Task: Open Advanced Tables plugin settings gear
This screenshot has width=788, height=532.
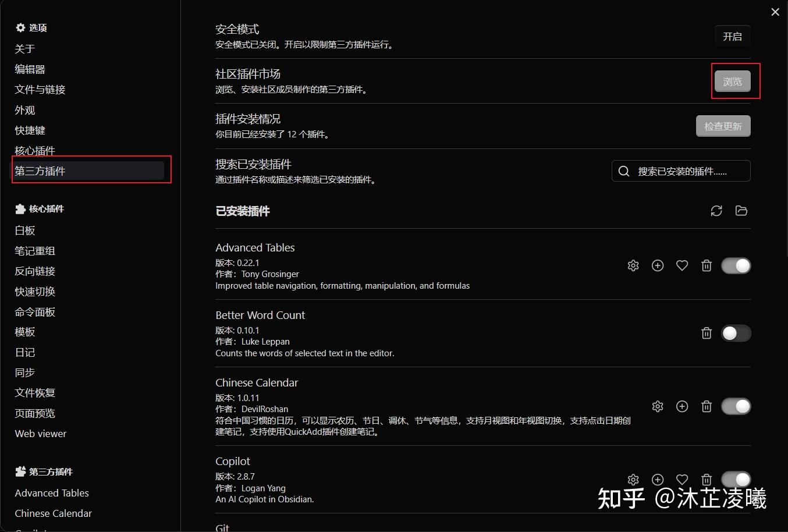Action: click(633, 265)
